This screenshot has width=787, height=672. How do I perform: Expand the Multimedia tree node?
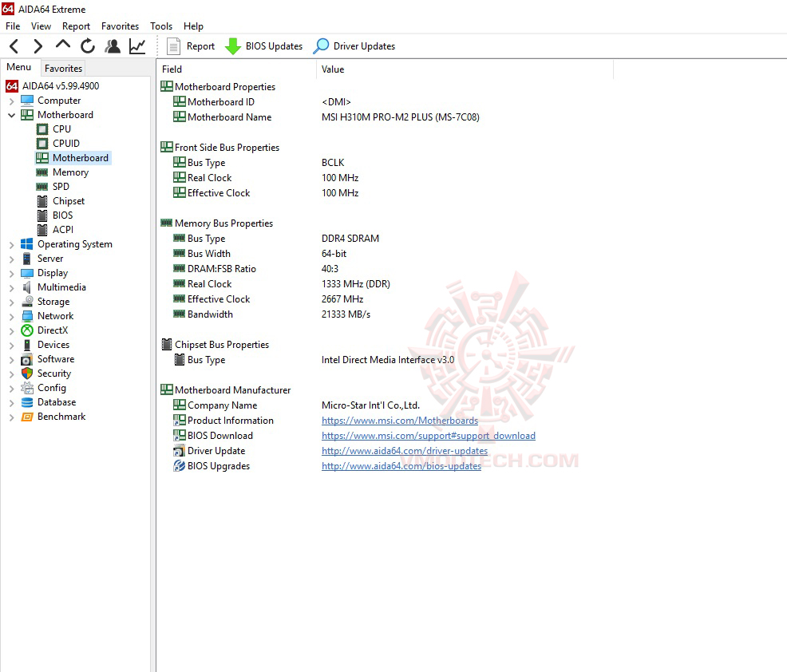pyautogui.click(x=11, y=288)
